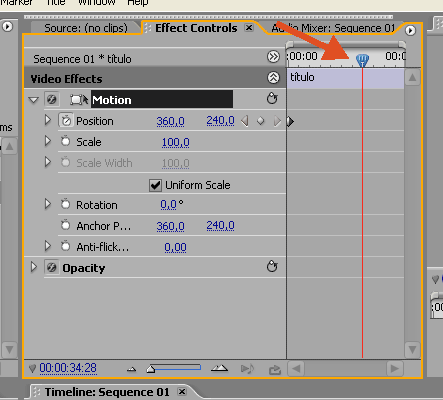Expand the Rotation property
Image resolution: width=443 pixels, height=400 pixels.
[48, 204]
